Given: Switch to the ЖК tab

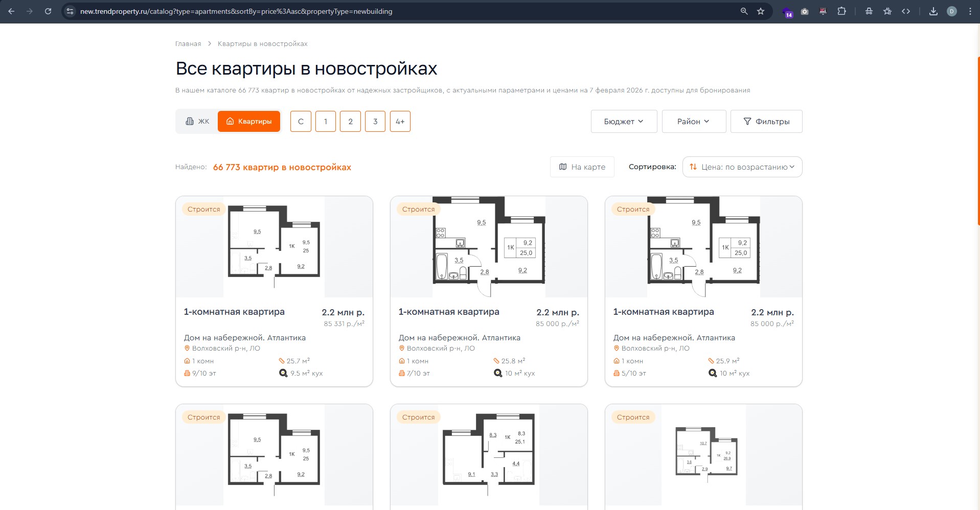Looking at the screenshot, I should click(197, 122).
